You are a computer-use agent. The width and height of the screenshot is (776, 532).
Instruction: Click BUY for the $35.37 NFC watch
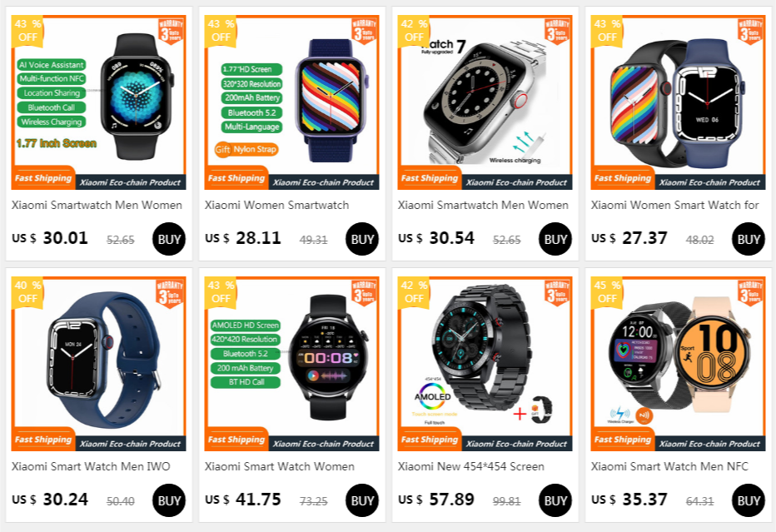pos(748,500)
